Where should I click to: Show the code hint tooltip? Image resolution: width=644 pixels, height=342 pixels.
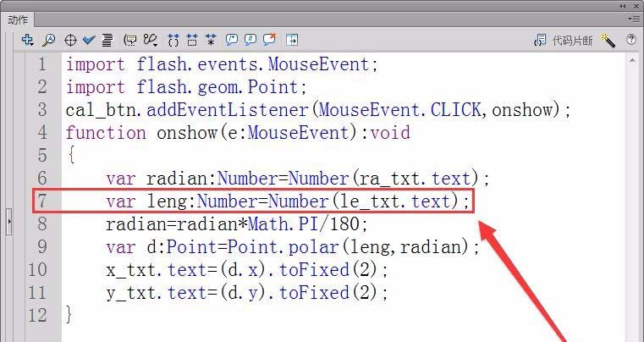point(130,40)
